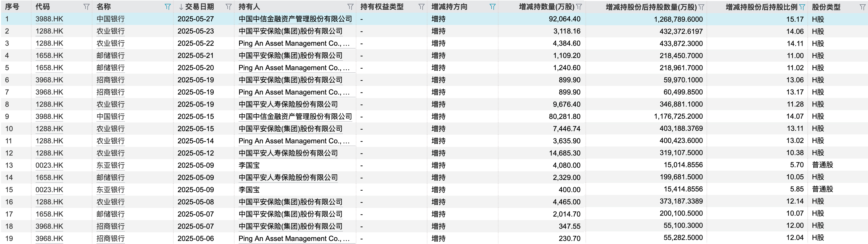Open 邮储银行 name link in row 14
The width and height of the screenshot is (868, 244).
[x=110, y=177]
